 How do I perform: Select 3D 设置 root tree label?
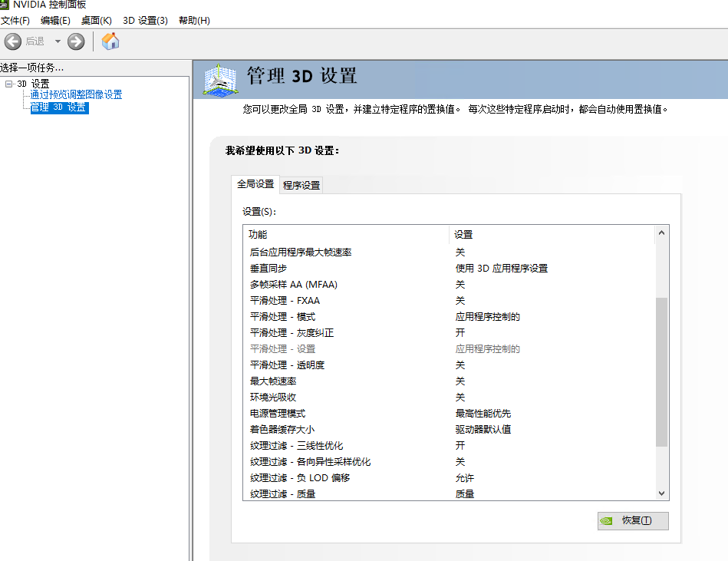pyautogui.click(x=33, y=84)
